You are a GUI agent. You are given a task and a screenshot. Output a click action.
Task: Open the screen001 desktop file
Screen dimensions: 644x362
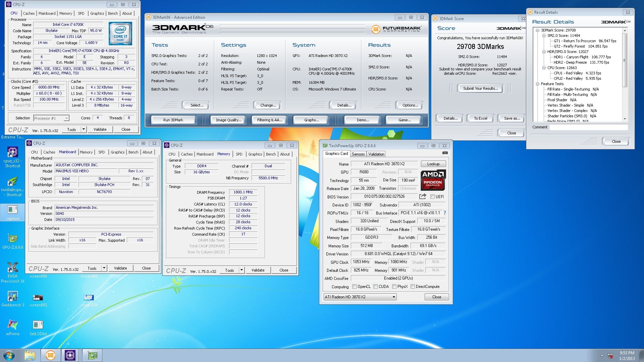38,300
